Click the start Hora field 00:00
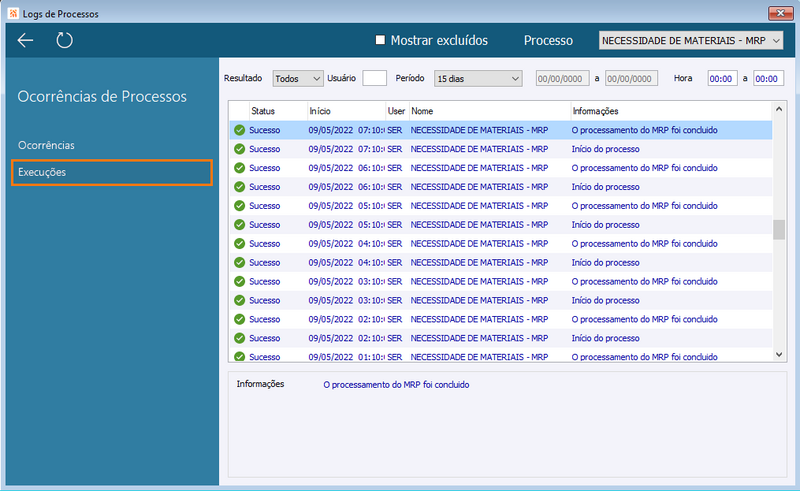The height and width of the screenshot is (491, 800). point(722,79)
